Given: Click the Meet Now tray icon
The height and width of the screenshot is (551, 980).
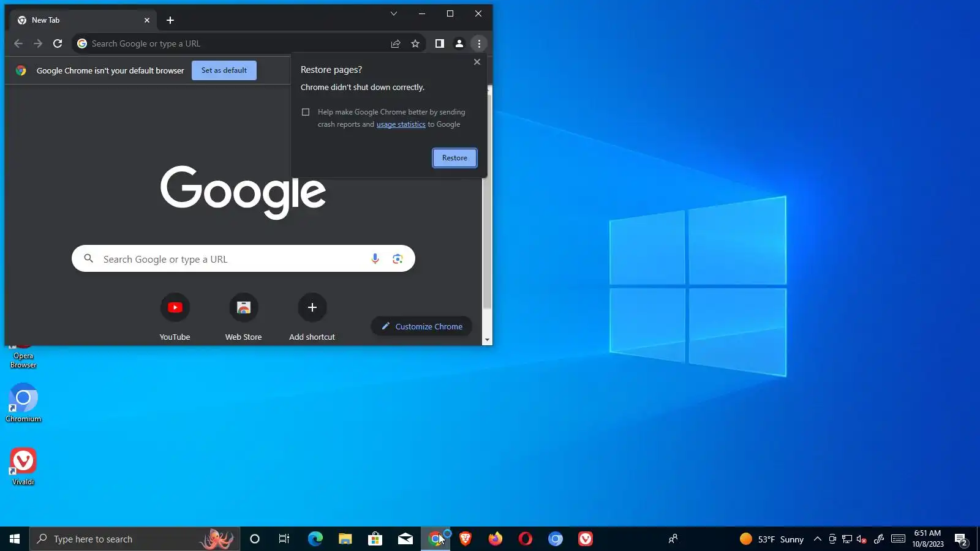Looking at the screenshot, I should point(832,539).
